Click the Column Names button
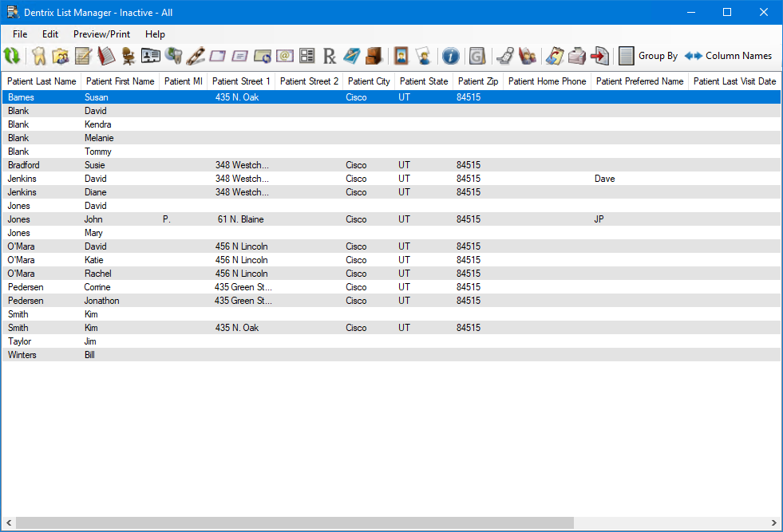The height and width of the screenshot is (532, 783). (729, 56)
